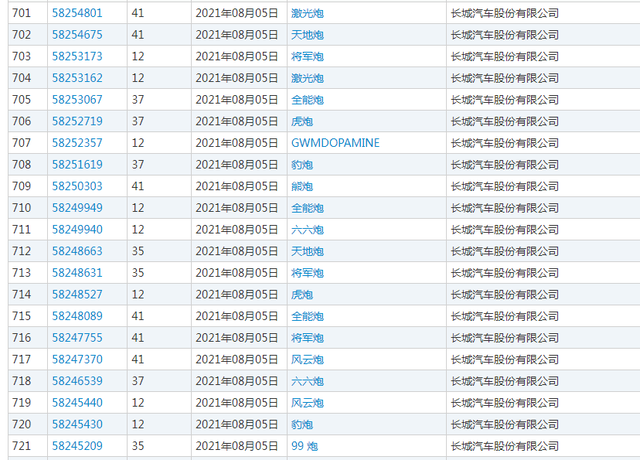Image resolution: width=640 pixels, height=460 pixels.
Task: Open application number 58248631 link
Action: coord(77,273)
